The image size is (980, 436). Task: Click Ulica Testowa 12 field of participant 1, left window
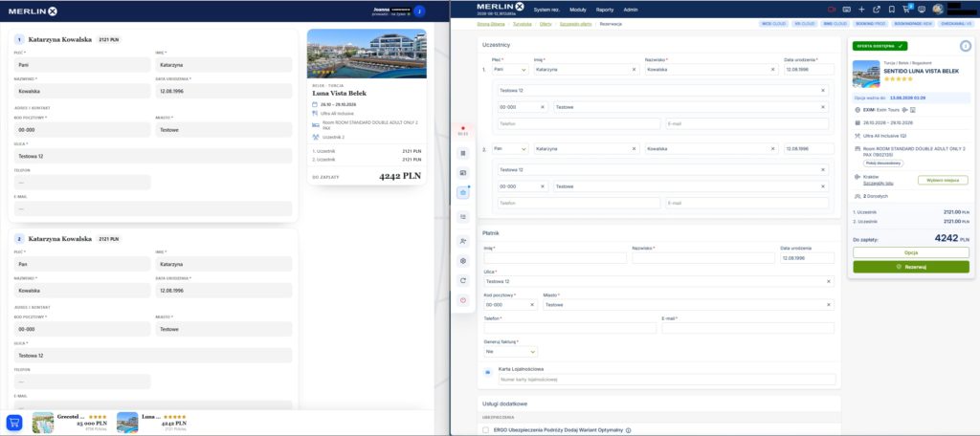[x=153, y=156]
